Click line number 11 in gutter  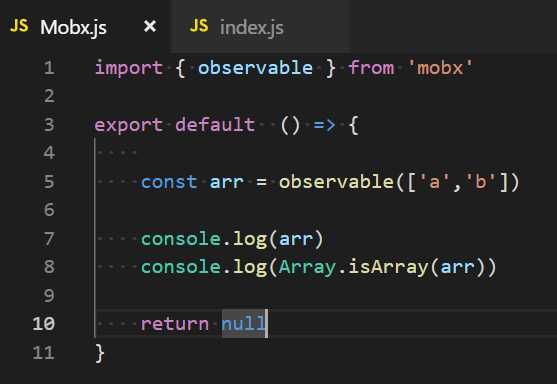[43, 353]
